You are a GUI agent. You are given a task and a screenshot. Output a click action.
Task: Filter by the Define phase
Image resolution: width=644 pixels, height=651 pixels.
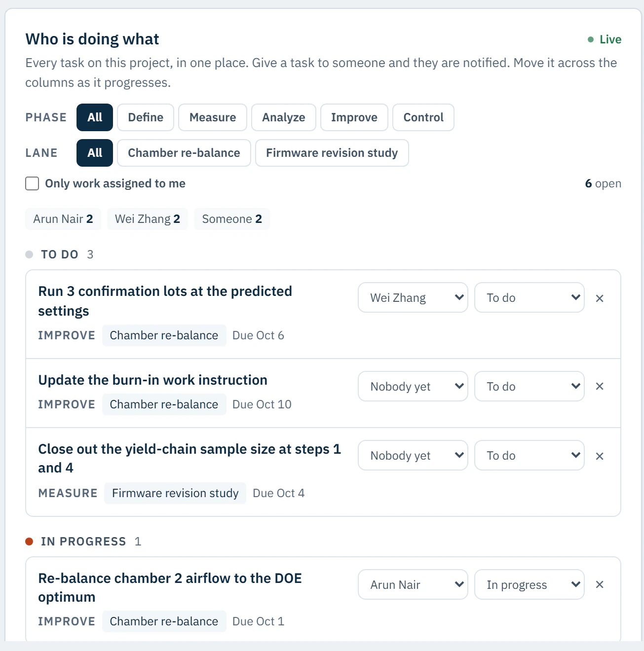tap(146, 117)
